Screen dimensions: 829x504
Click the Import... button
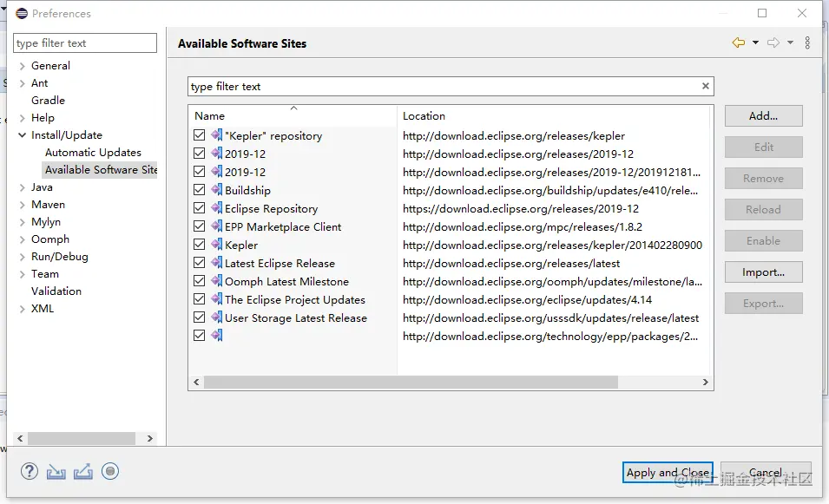pyautogui.click(x=763, y=272)
